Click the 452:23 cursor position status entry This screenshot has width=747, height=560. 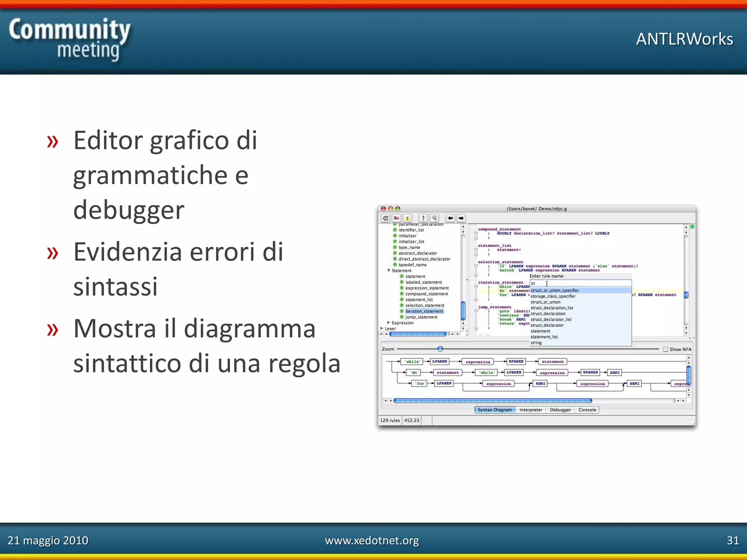(x=411, y=420)
